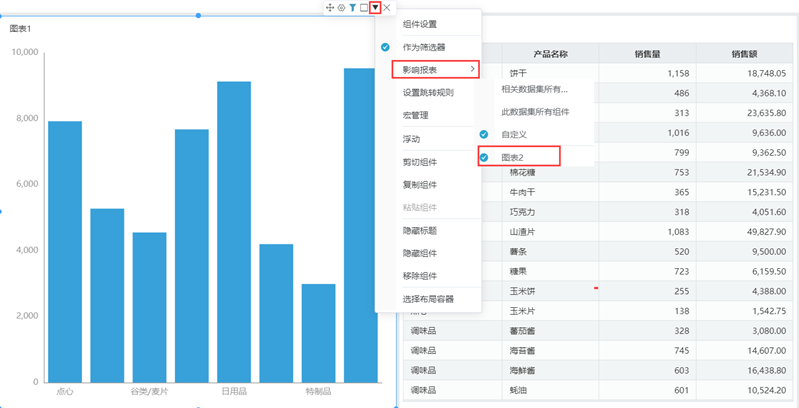This screenshot has width=799, height=408.
Task: Click the 销售额 column header
Action: pos(744,53)
